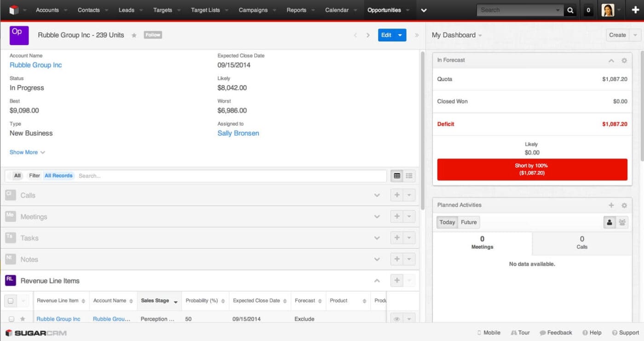Open the Reports module
Screen dimensions: 644x341
(296, 10)
